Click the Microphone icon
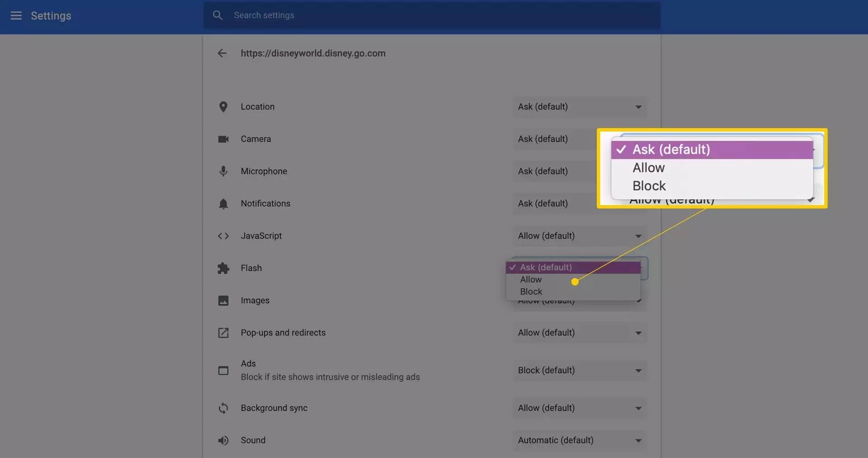Viewport: 868px width, 458px height. point(223,172)
